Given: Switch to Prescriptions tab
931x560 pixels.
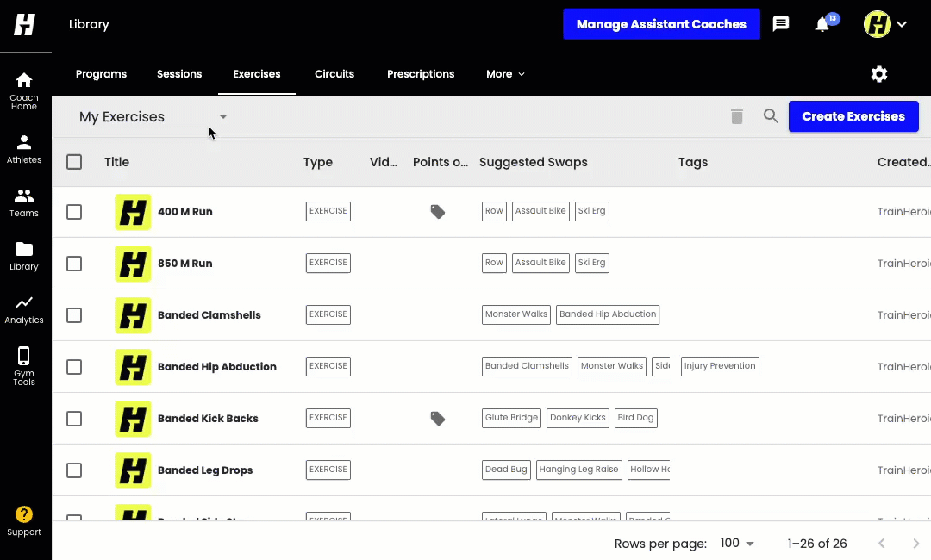Looking at the screenshot, I should click(421, 74).
